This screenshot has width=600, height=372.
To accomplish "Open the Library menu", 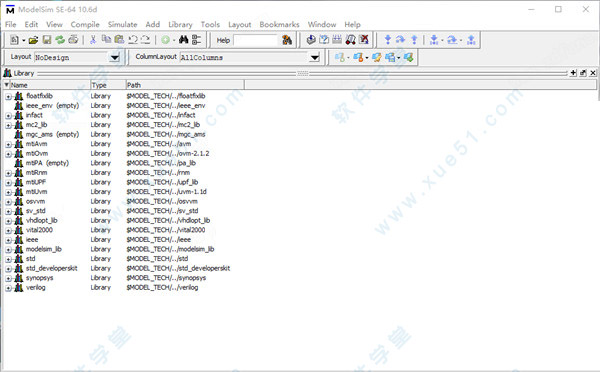I will [x=180, y=24].
